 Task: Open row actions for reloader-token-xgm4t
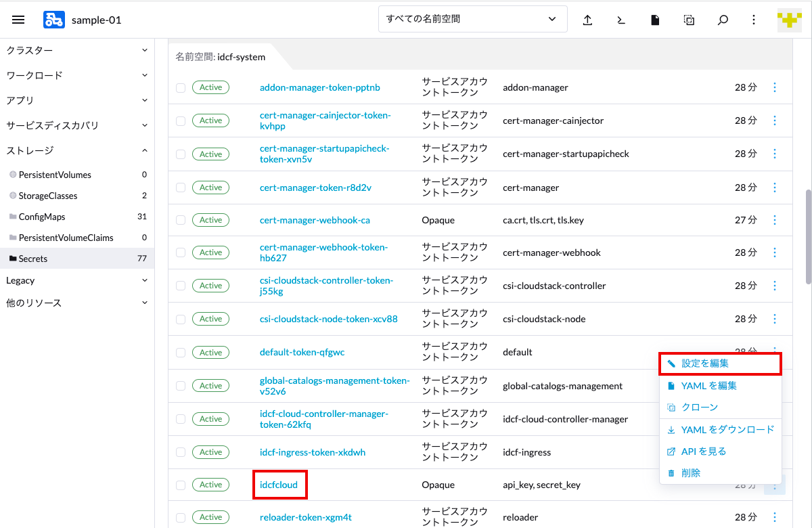tap(775, 517)
